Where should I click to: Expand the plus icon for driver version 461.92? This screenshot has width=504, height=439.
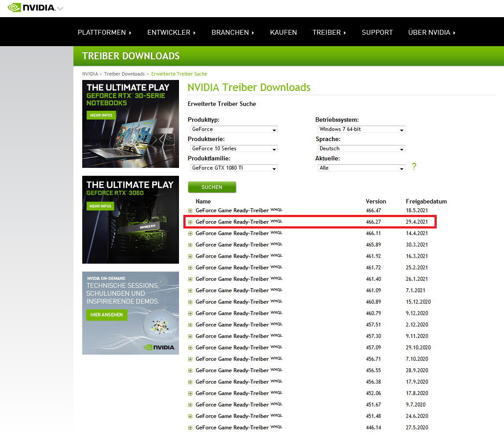[x=190, y=256]
